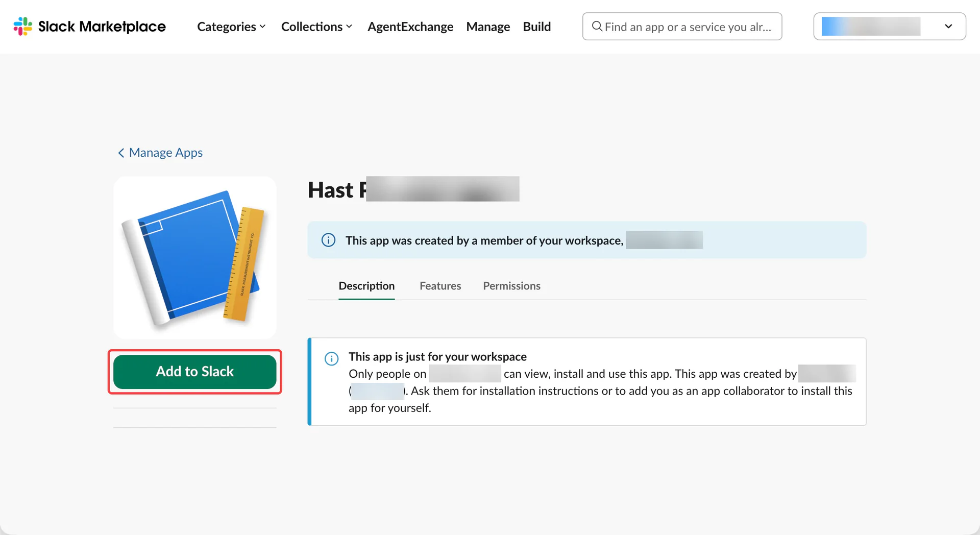Screen dimensions: 980x535
Task: Open the Manage menu item
Action: [x=488, y=27]
